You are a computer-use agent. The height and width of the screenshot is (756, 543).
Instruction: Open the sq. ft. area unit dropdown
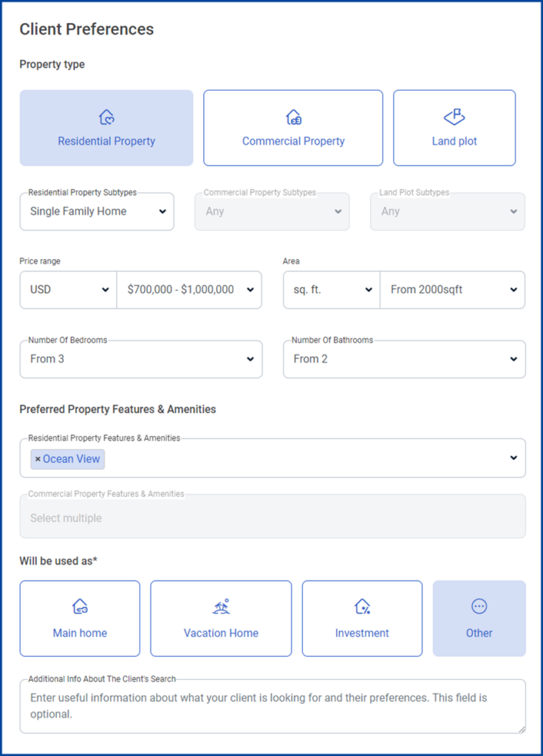[332, 289]
